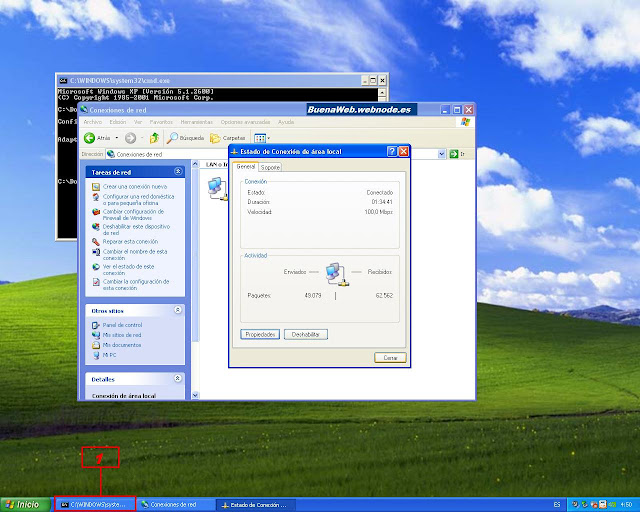640x512 pixels.
Task: Click the ES language indicator
Action: tap(557, 505)
